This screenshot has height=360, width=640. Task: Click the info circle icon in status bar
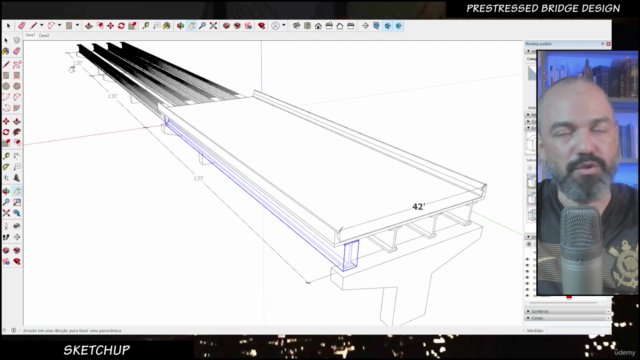pyautogui.click(x=13, y=331)
